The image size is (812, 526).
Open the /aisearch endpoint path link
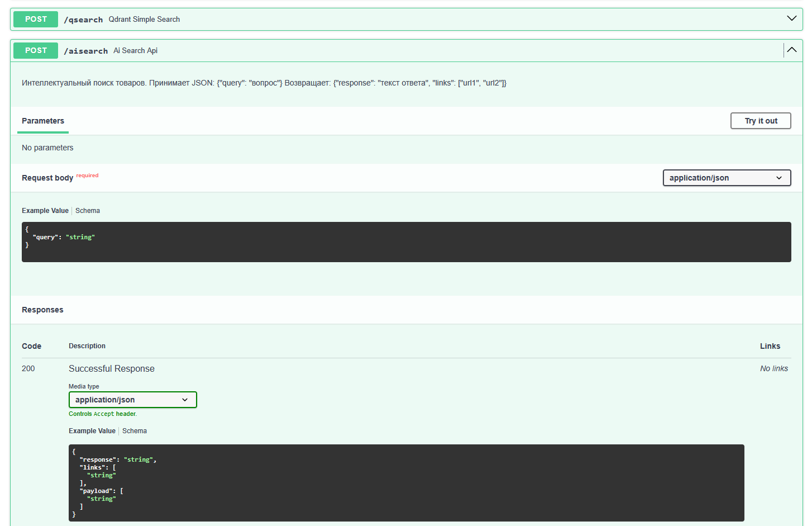pos(85,51)
